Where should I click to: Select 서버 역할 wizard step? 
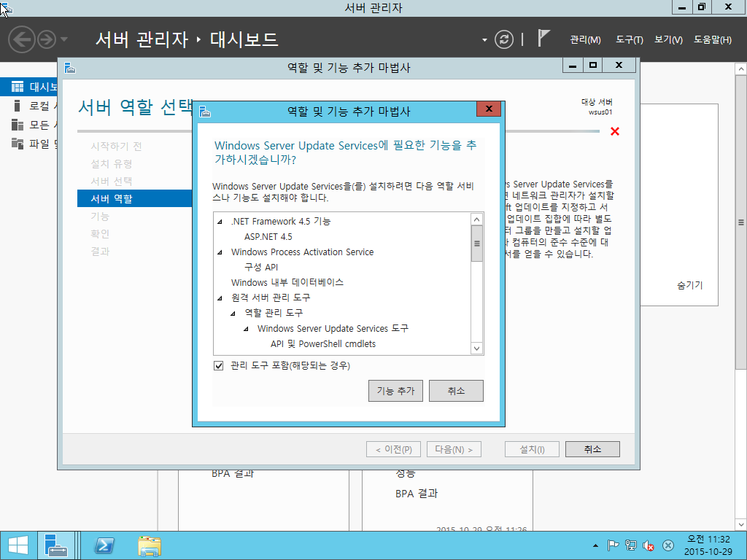point(135,198)
